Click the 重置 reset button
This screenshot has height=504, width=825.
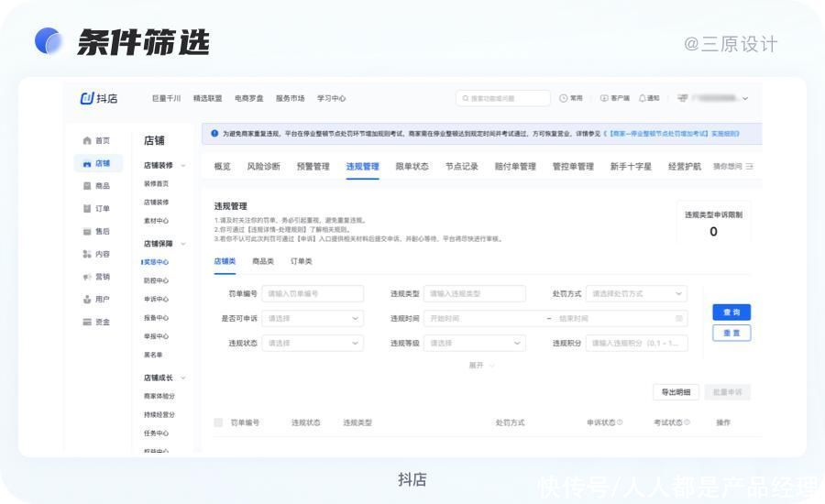[x=731, y=333]
